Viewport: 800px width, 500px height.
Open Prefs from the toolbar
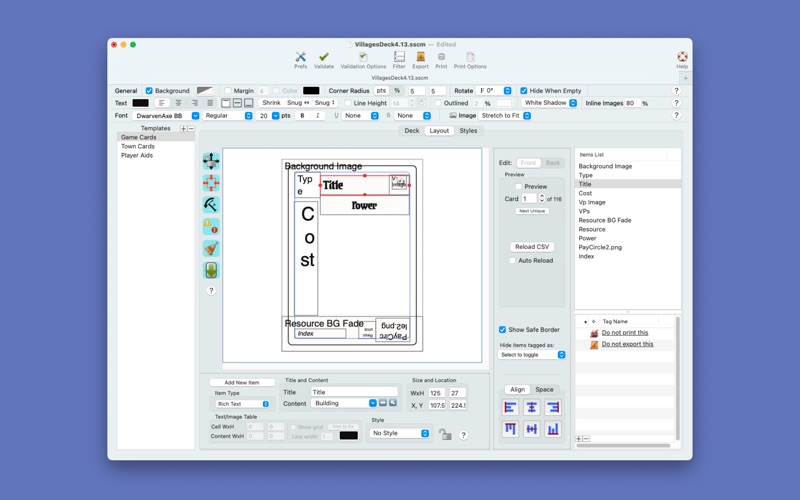300,59
